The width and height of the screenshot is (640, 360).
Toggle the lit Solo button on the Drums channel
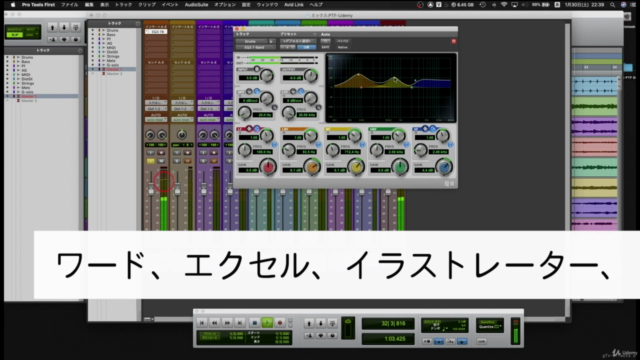151,161
